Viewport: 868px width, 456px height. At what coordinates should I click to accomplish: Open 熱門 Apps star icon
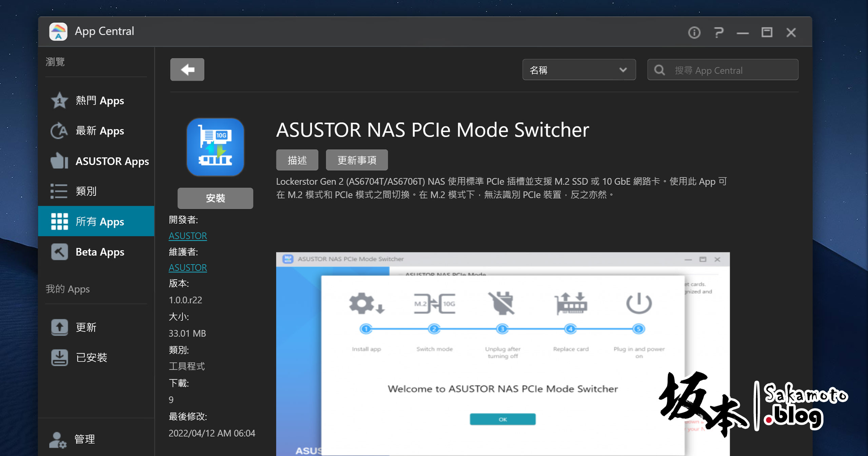[x=59, y=100]
